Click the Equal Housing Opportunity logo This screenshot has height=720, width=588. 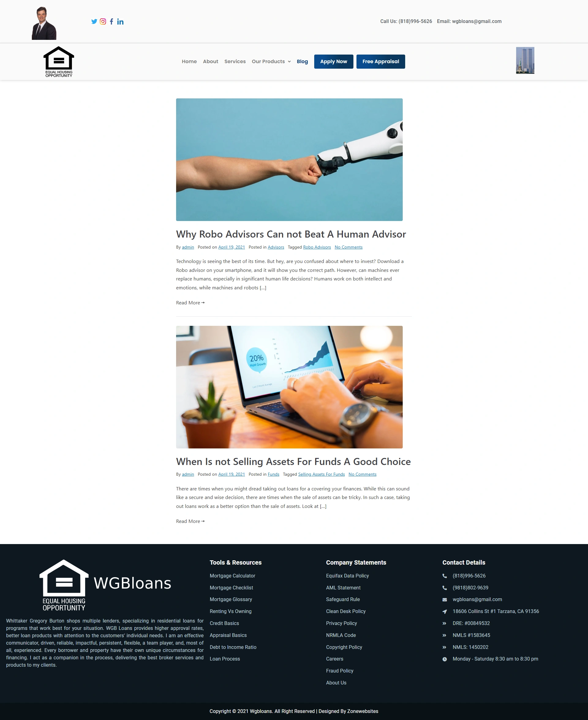click(x=58, y=60)
